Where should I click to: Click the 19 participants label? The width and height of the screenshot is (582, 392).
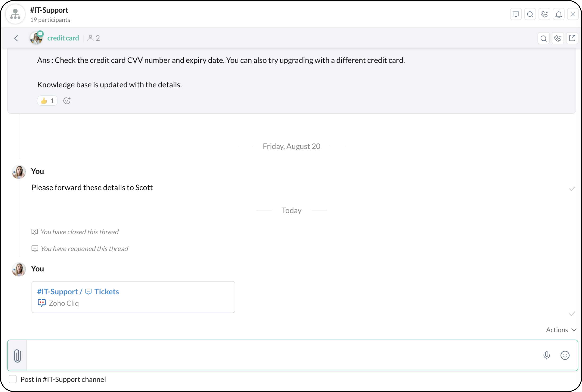(50, 20)
